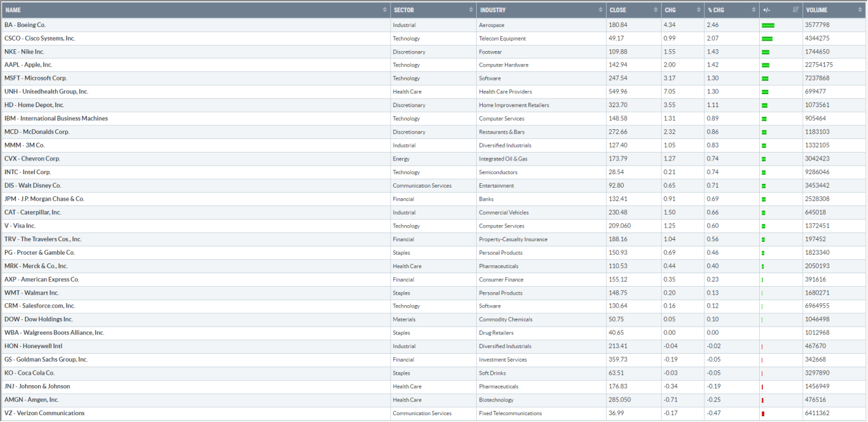This screenshot has width=868, height=422.
Task: Click CAT - Caterpillar, Inc.
Action: click(x=33, y=212)
